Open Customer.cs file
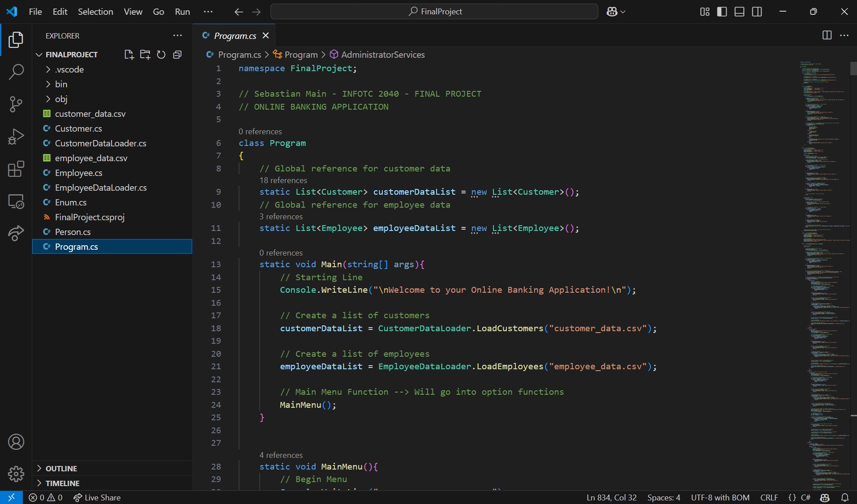The height and width of the screenshot is (504, 857). point(112,128)
